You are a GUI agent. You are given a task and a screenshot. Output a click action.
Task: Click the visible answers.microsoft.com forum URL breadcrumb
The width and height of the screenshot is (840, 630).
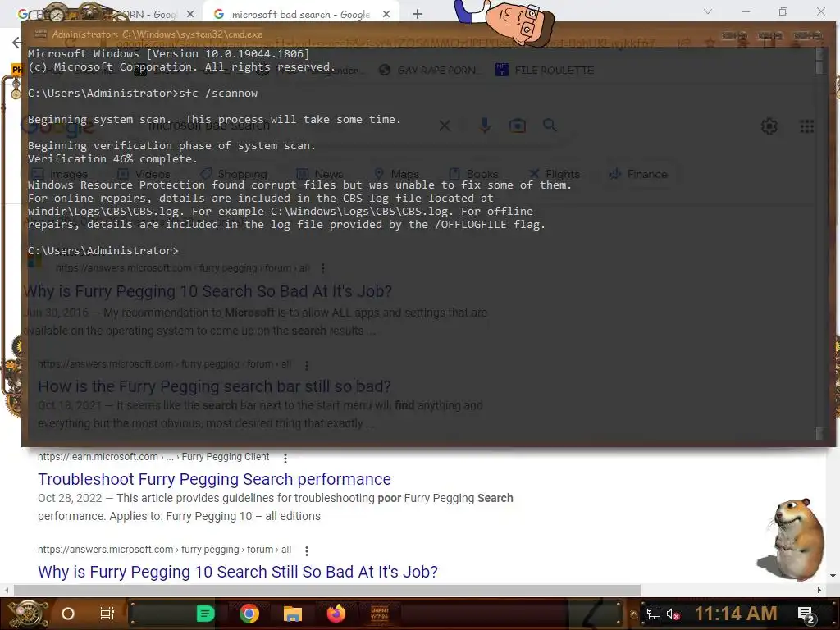[164, 550]
